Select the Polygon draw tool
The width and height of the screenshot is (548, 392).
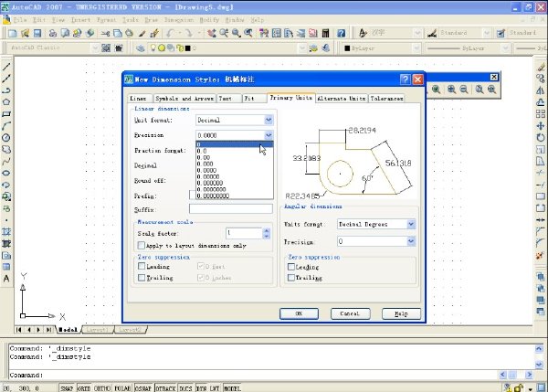point(6,101)
